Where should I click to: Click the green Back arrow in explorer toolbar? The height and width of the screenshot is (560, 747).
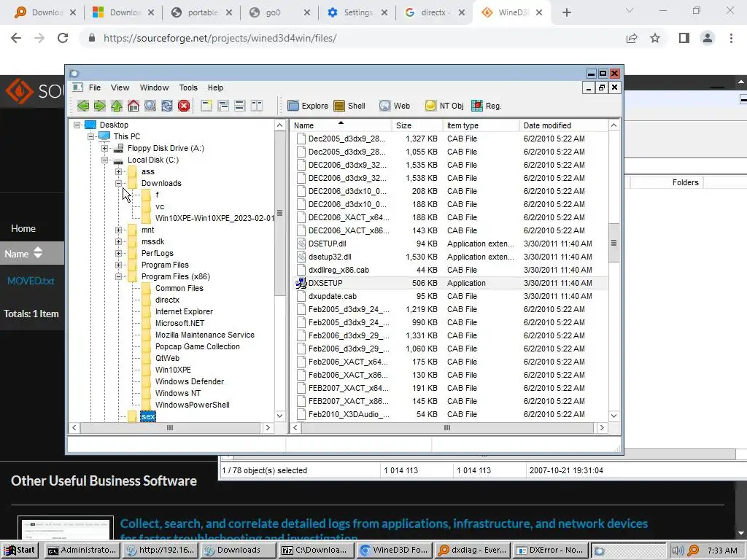coord(83,106)
